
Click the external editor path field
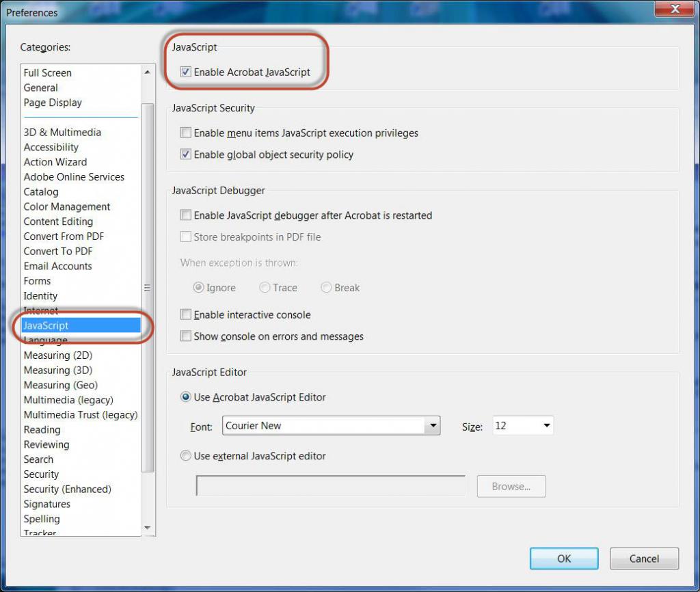pyautogui.click(x=330, y=486)
